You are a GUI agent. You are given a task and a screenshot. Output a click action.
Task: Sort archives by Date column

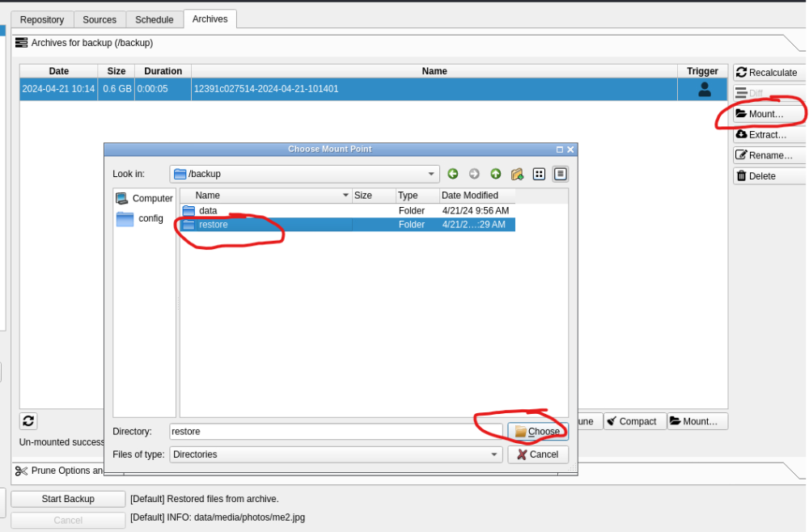click(x=59, y=71)
